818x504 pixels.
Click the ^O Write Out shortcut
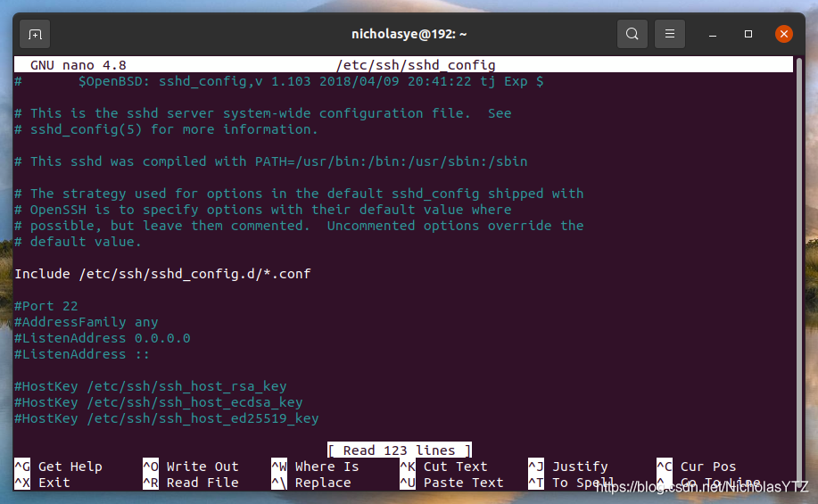pyautogui.click(x=190, y=467)
